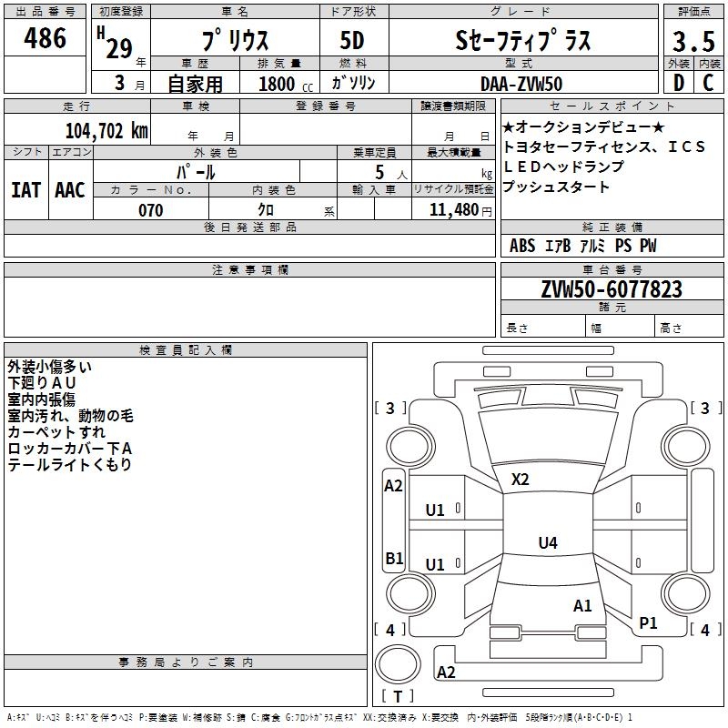Select the mileage 104,702 km
Image resolution: width=728 pixels, height=728 pixels.
(x=106, y=131)
